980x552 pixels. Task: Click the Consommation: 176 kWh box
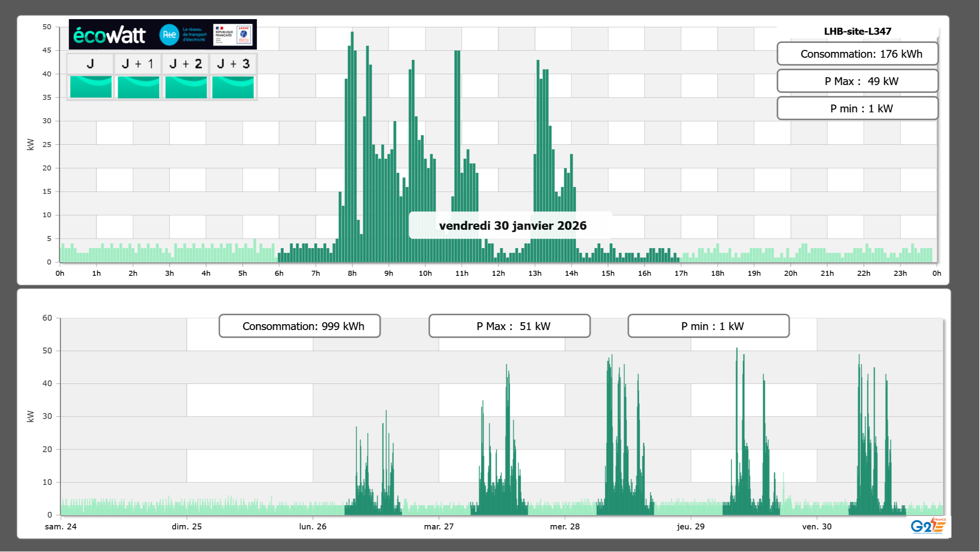pos(857,54)
